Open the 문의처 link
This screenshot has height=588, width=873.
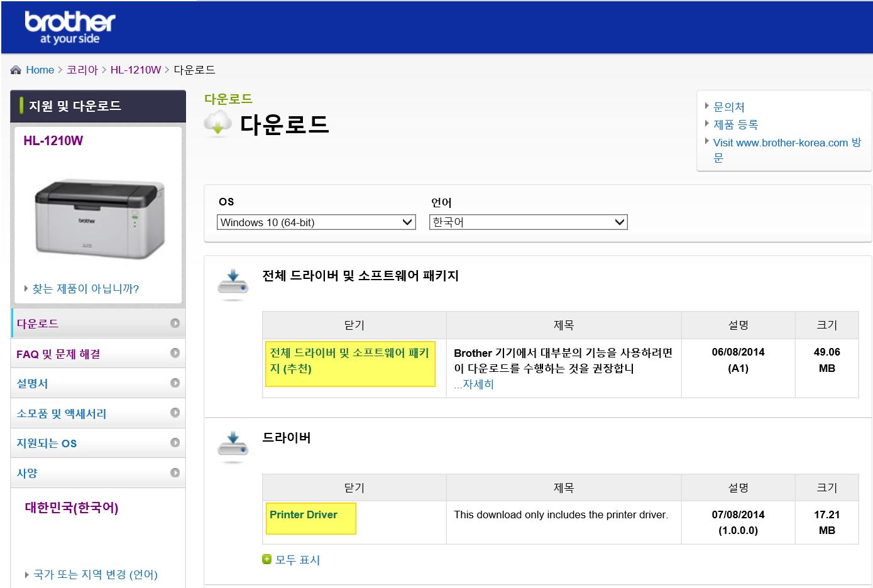click(x=729, y=107)
